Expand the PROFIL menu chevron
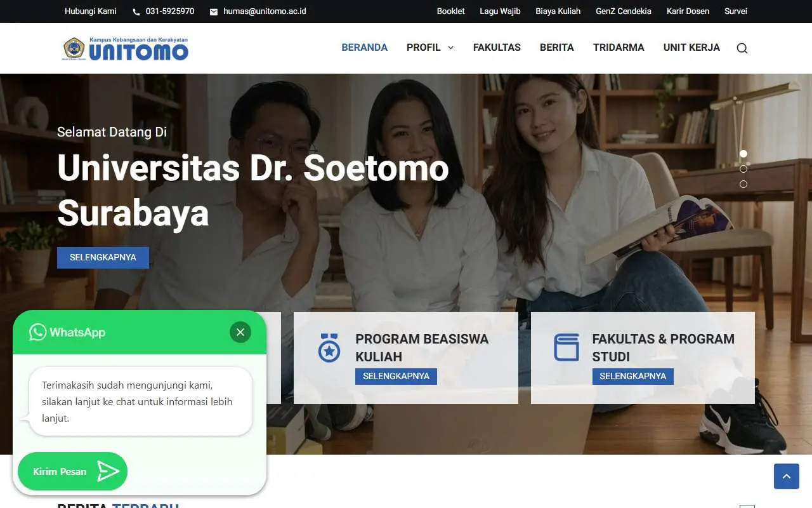 pyautogui.click(x=450, y=48)
